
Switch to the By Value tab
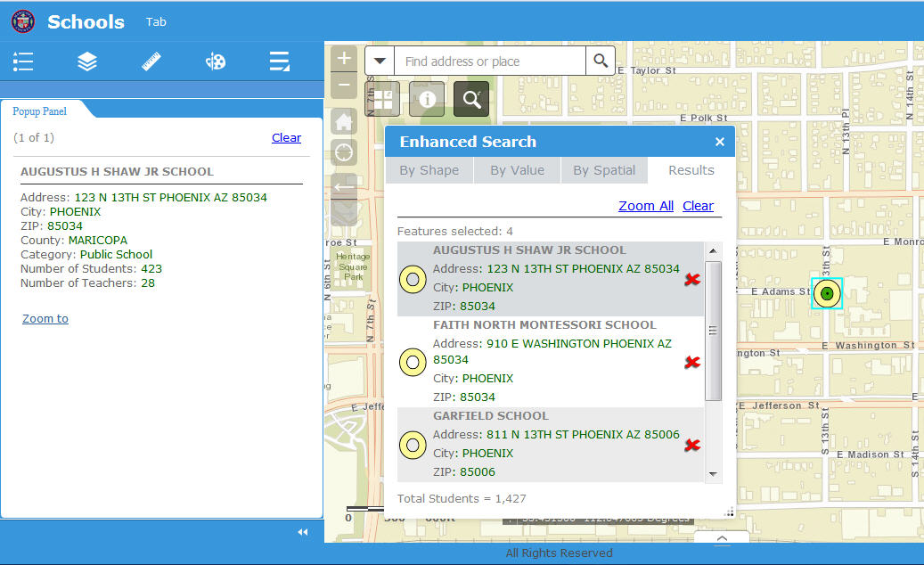coord(518,170)
